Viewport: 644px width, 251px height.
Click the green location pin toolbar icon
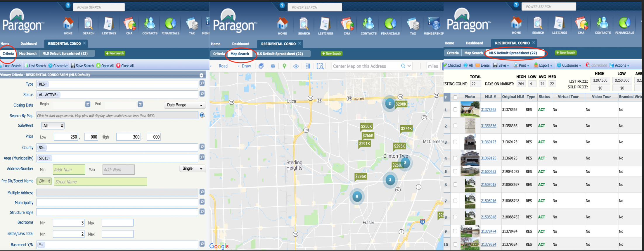click(284, 66)
